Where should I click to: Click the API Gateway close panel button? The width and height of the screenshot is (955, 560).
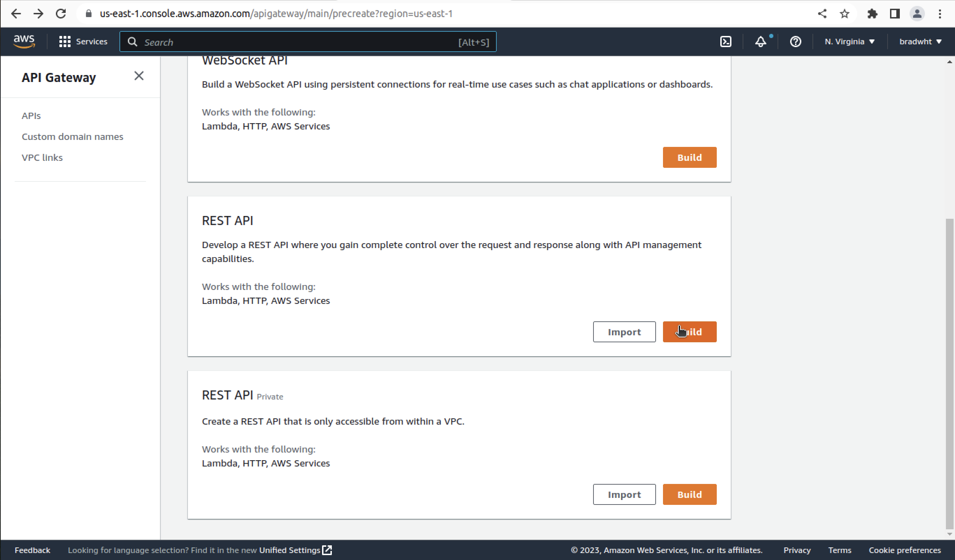pyautogui.click(x=139, y=75)
